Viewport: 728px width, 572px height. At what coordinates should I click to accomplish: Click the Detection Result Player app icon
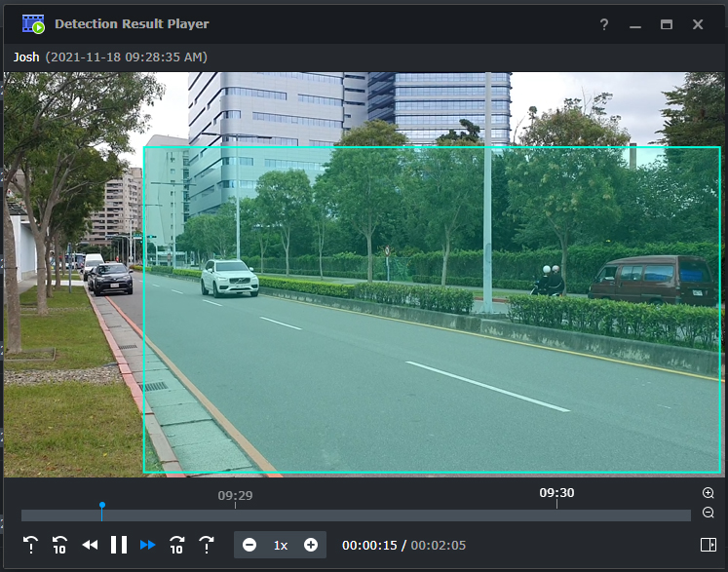click(33, 23)
